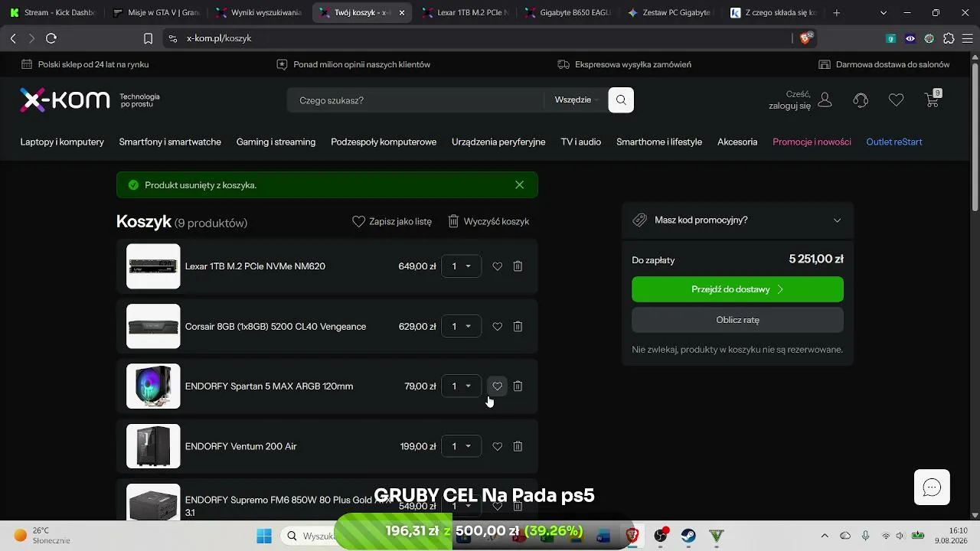Click Wyczyść koszyk
This screenshot has height=551, width=980.
click(x=488, y=221)
